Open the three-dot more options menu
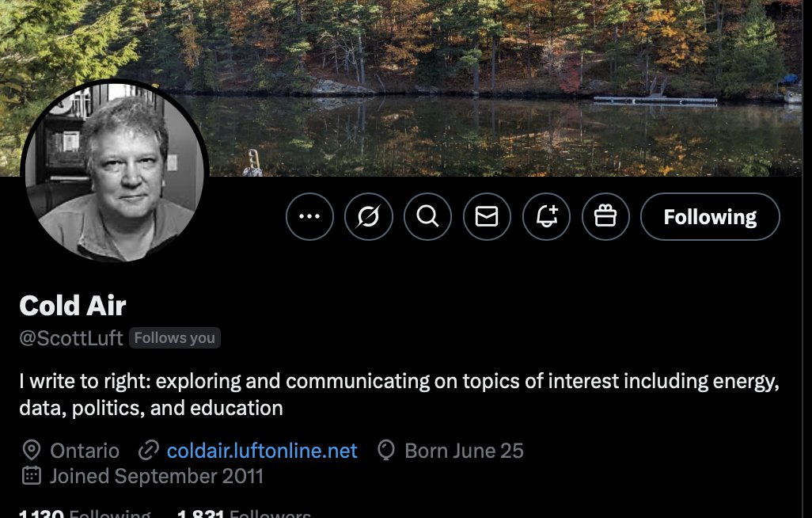 coord(309,217)
